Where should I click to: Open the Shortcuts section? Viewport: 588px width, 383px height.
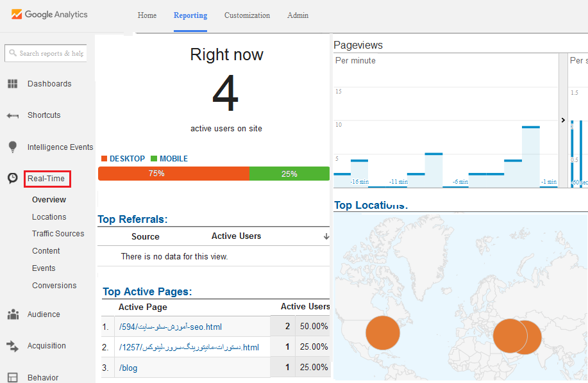tap(44, 115)
